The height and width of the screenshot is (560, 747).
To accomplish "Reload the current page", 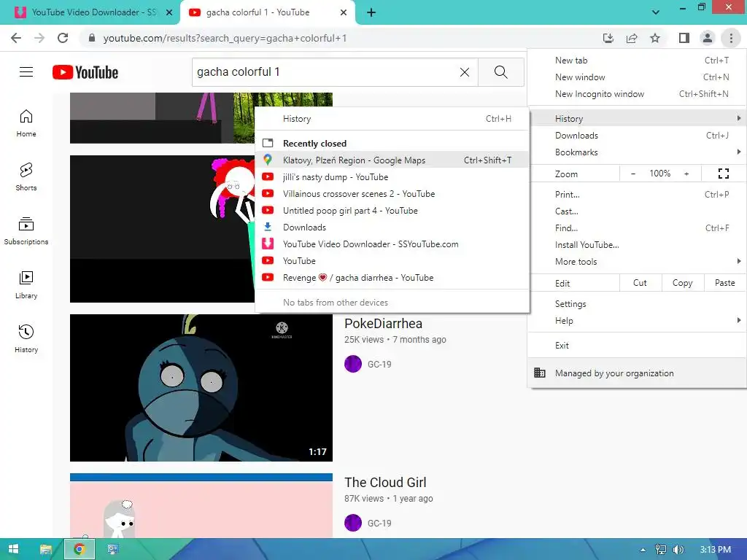I will pos(63,38).
